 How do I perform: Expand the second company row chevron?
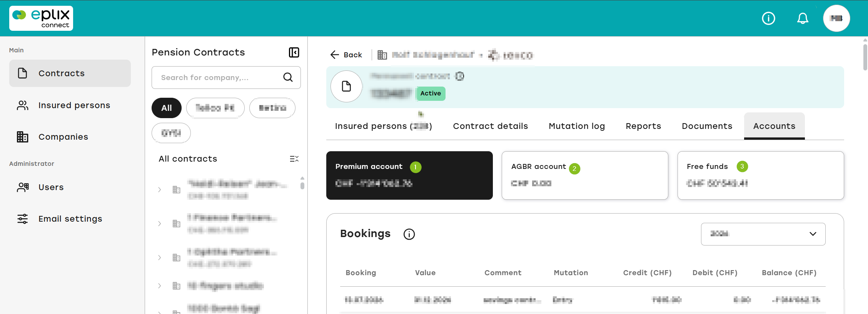[160, 224]
